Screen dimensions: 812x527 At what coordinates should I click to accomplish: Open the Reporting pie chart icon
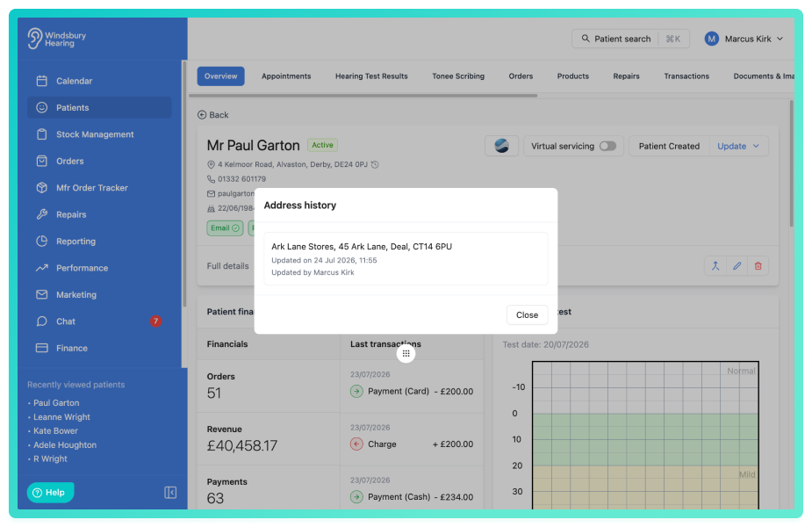(42, 241)
